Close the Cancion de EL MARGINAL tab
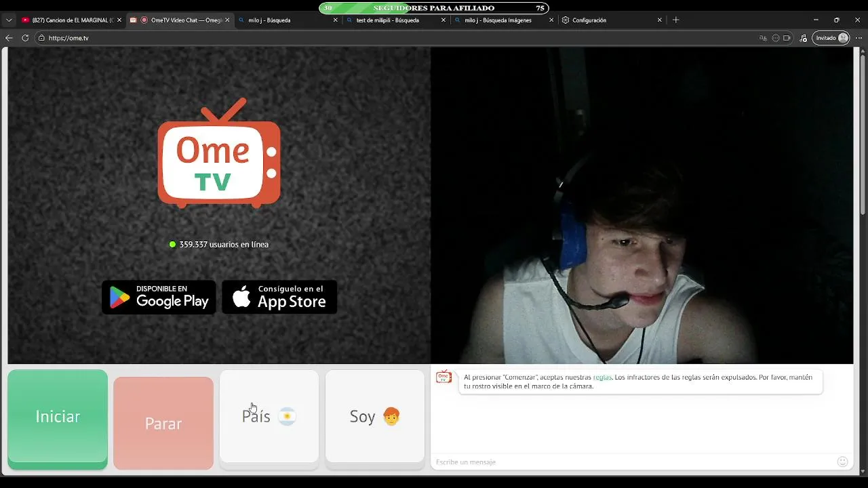 point(119,20)
